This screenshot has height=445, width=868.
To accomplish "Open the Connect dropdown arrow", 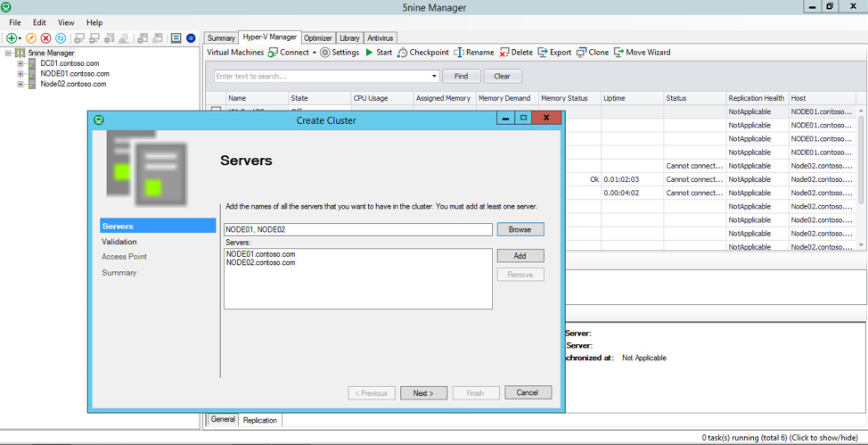I will [314, 53].
